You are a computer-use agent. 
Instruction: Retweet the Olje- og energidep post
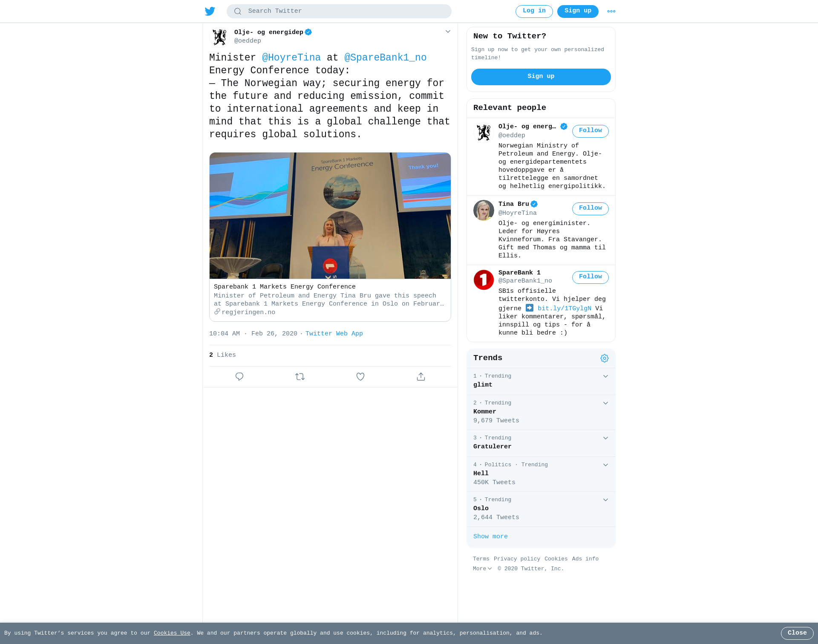pyautogui.click(x=300, y=377)
